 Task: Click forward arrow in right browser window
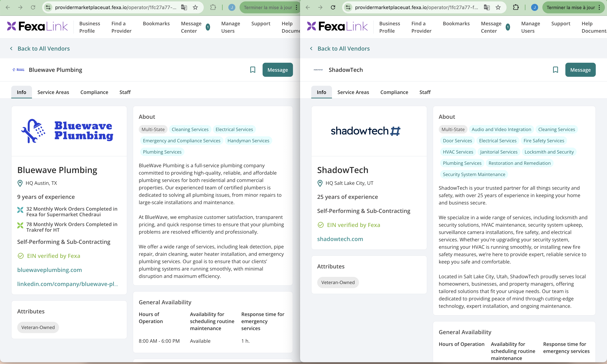point(320,7)
